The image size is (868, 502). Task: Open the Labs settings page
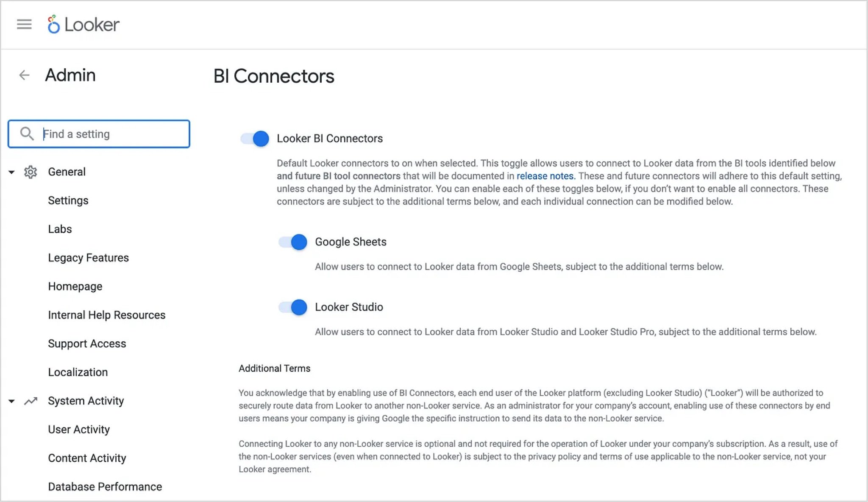point(60,229)
